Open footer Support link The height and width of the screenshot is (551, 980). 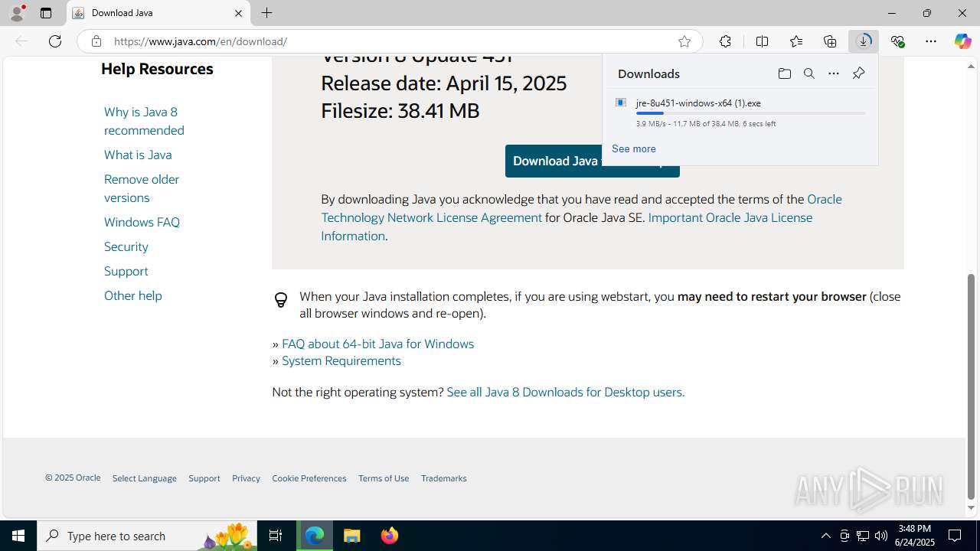pos(204,478)
